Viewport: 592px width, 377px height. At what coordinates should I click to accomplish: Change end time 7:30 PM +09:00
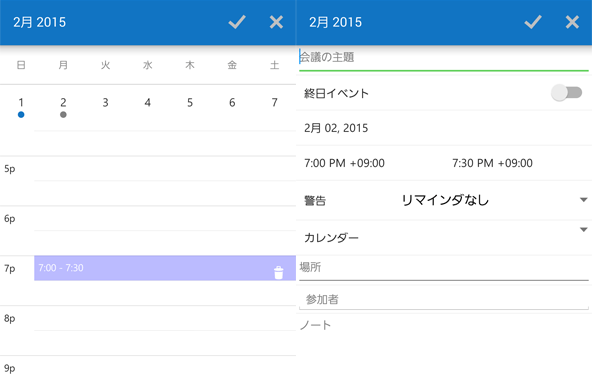click(492, 163)
